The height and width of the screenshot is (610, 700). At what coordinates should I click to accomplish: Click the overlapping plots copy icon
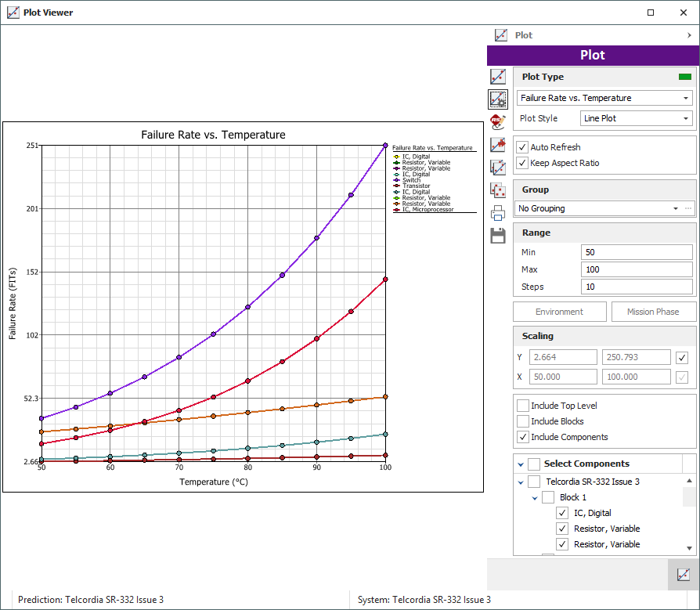pos(497,167)
